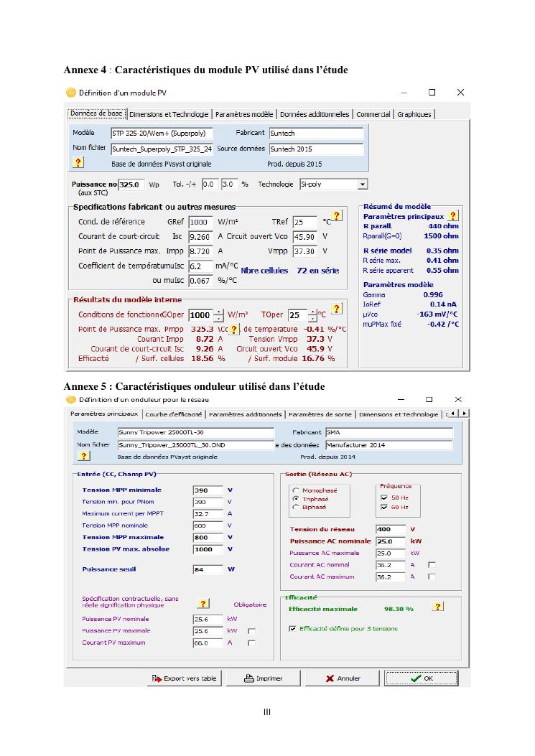Image resolution: width=535 pixels, height=756 pixels.
Task: Open the Courbe d'efficacité tab
Action: pyautogui.click(x=175, y=414)
